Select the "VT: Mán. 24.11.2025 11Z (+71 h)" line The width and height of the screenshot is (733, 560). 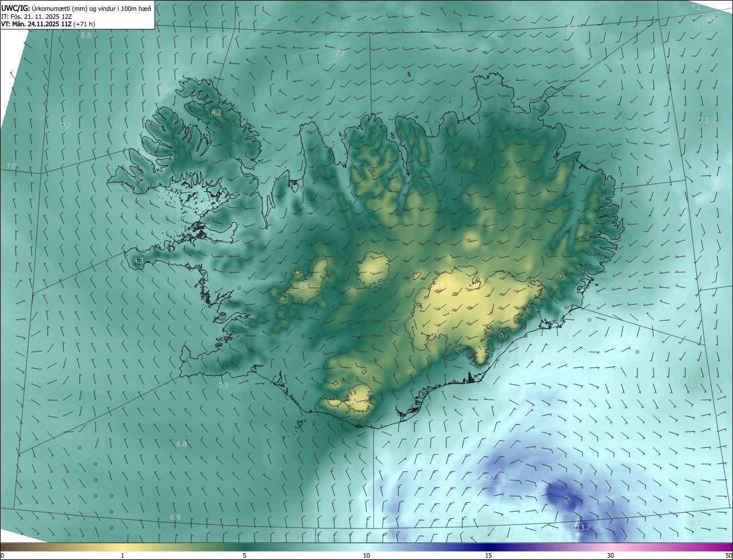click(48, 24)
